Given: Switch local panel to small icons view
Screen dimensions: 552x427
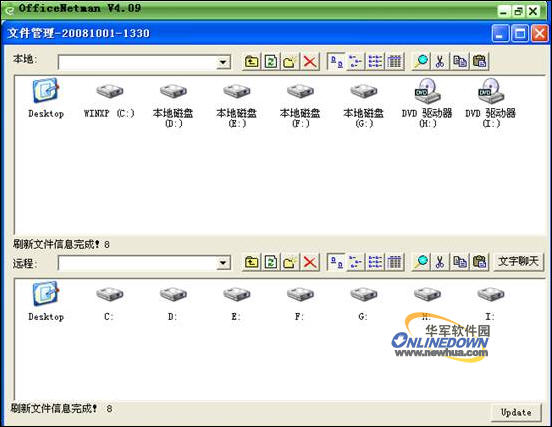Looking at the screenshot, I should (356, 62).
